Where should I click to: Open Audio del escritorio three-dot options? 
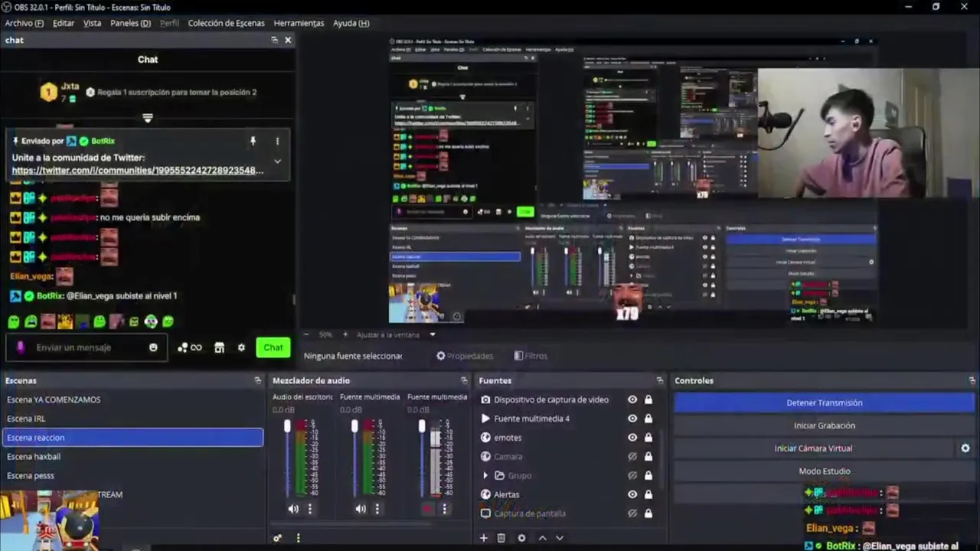(x=310, y=509)
